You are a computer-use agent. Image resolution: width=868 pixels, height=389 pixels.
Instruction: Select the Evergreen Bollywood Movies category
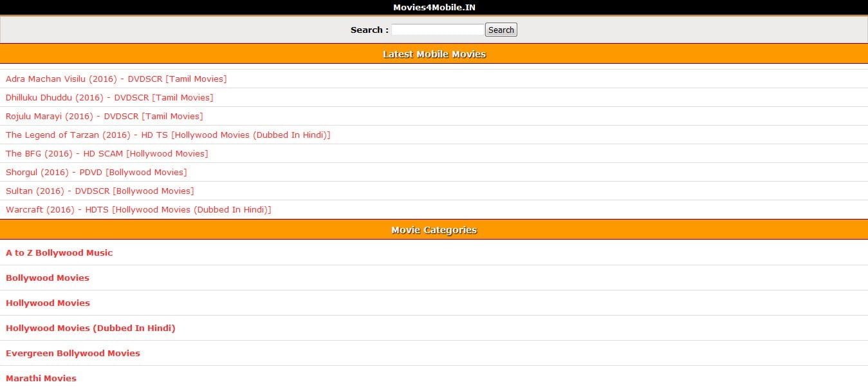(73, 353)
